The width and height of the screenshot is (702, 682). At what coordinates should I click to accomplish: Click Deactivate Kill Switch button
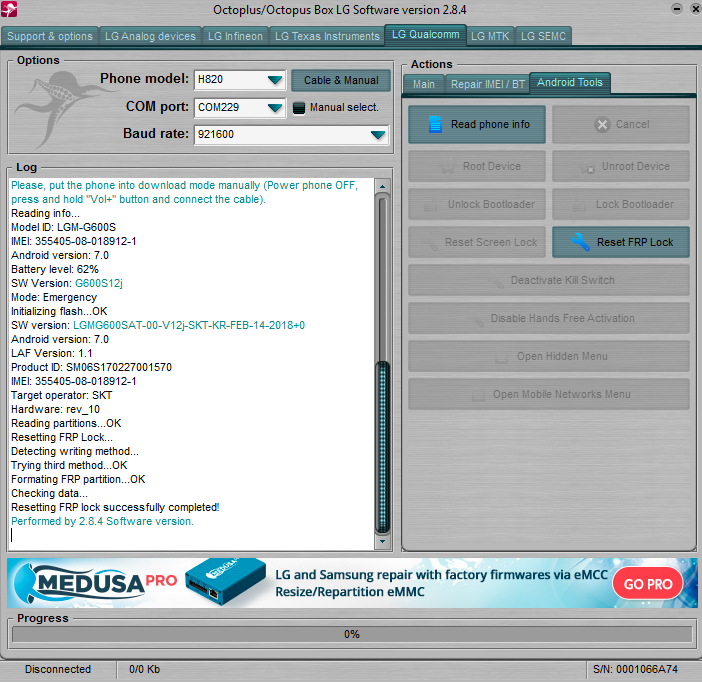pos(549,280)
